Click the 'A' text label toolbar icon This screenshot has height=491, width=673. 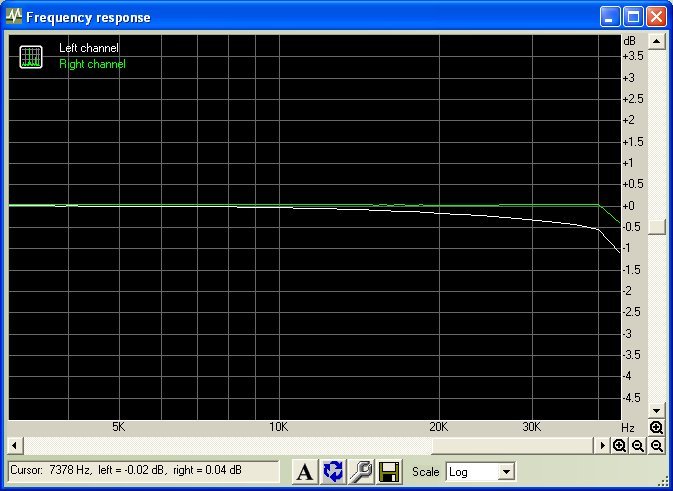(306, 471)
